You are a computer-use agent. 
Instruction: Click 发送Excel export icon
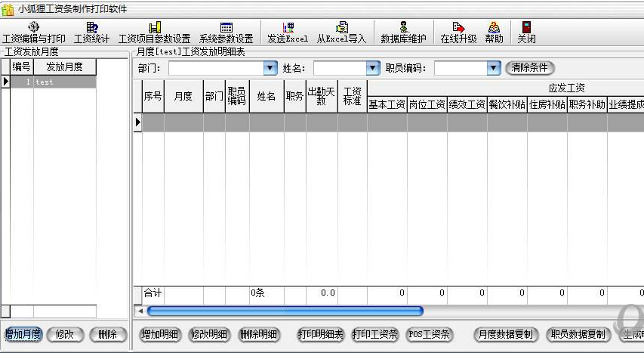pos(288,32)
